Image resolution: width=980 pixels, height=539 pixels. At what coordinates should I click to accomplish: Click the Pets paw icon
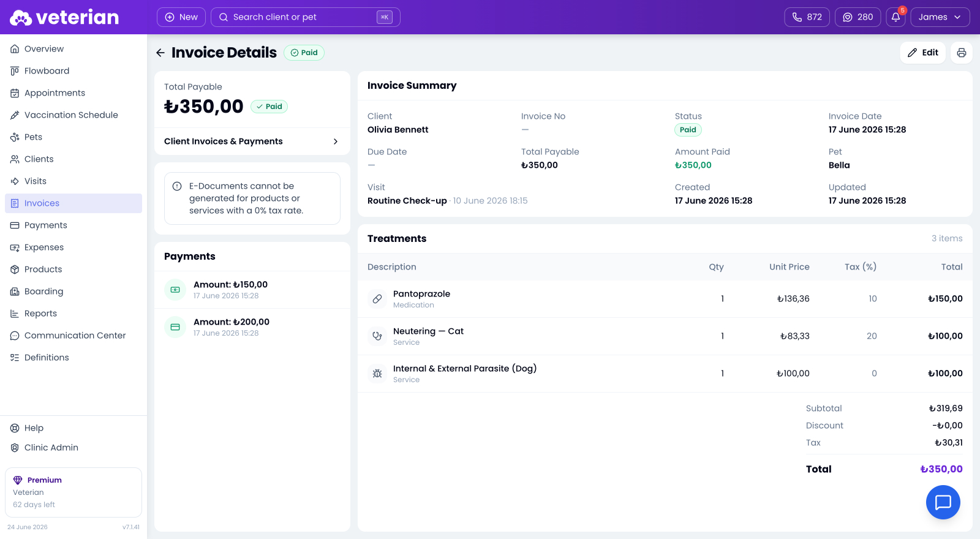[x=15, y=137]
